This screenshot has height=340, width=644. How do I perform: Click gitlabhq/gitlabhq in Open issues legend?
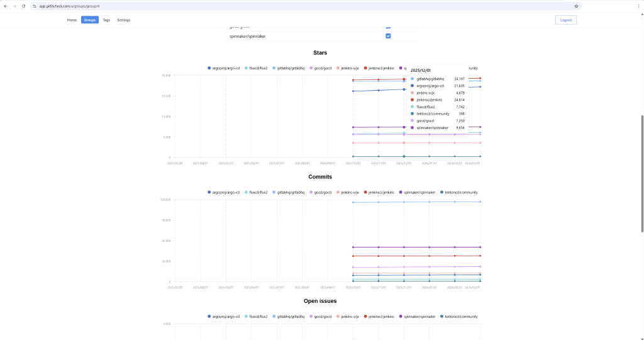tap(288, 317)
